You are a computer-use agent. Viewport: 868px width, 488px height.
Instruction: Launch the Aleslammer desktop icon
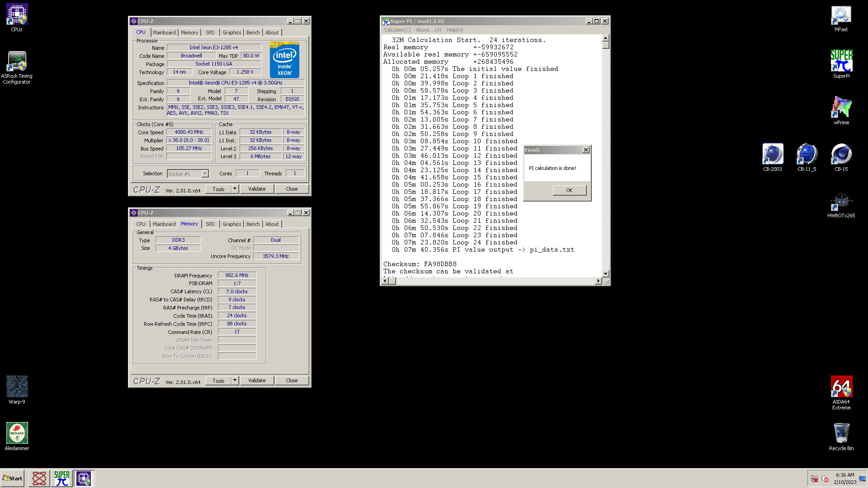click(17, 436)
